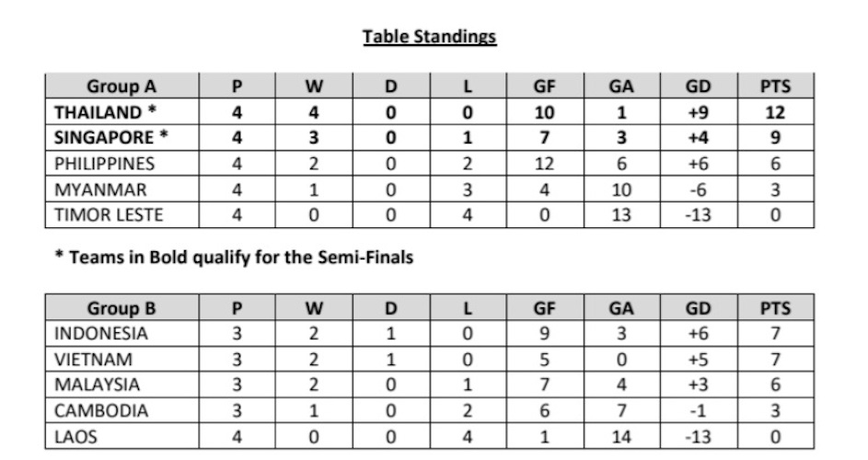Select Laos' goals-against value of 14
This screenshot has width=868, height=460.
(620, 435)
